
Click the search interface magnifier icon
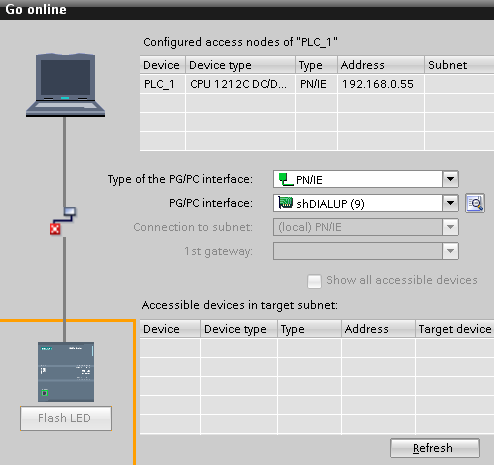475,203
